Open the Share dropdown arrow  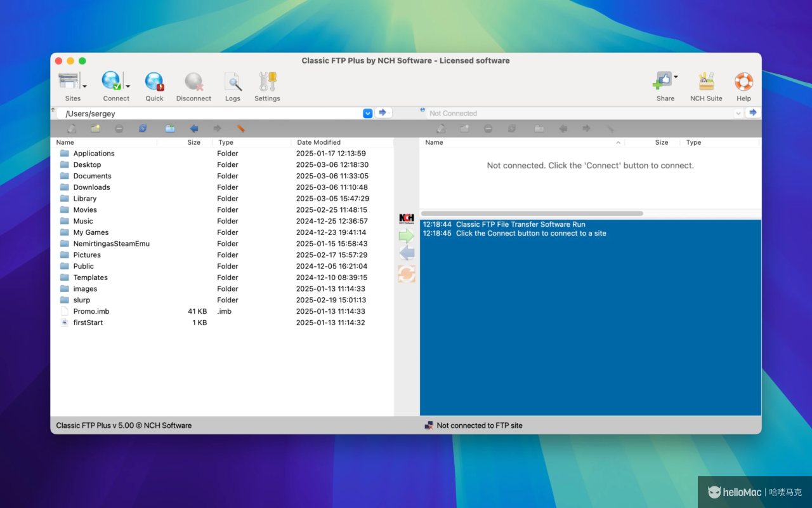click(x=676, y=77)
